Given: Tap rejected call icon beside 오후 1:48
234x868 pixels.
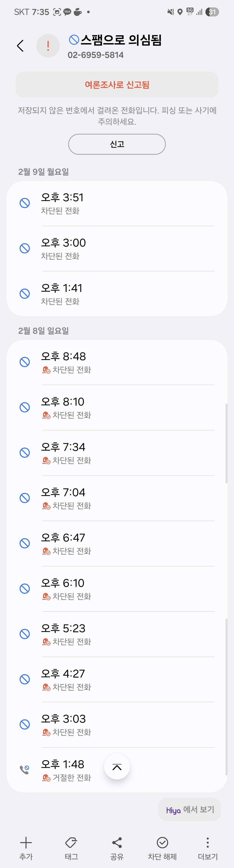Looking at the screenshot, I should pos(24,770).
